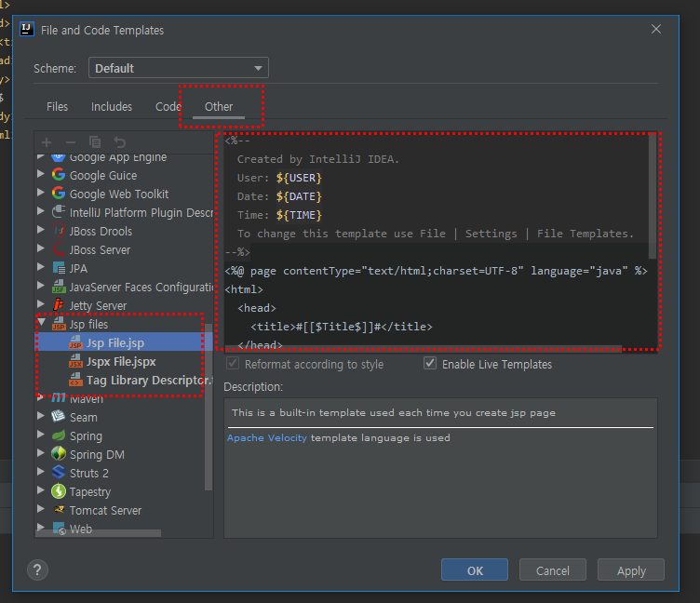Click the Jspx File.jspx file icon
700x603 pixels.
click(x=75, y=361)
